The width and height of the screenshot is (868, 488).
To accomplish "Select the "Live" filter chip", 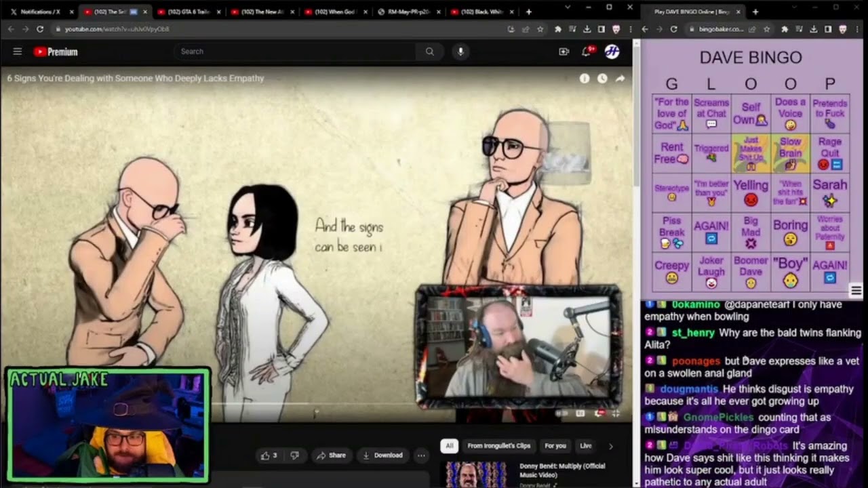I will point(586,446).
